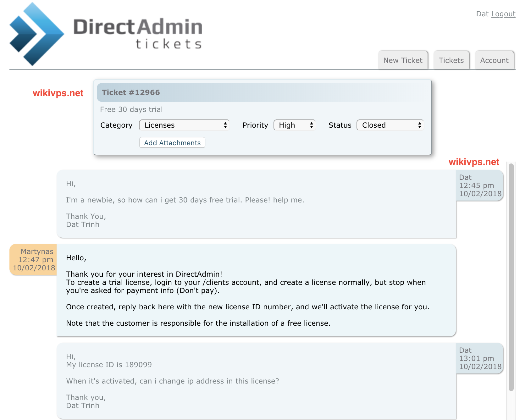This screenshot has width=520, height=420.
Task: Click the conversation scrollbar thumb
Action: (x=511, y=277)
